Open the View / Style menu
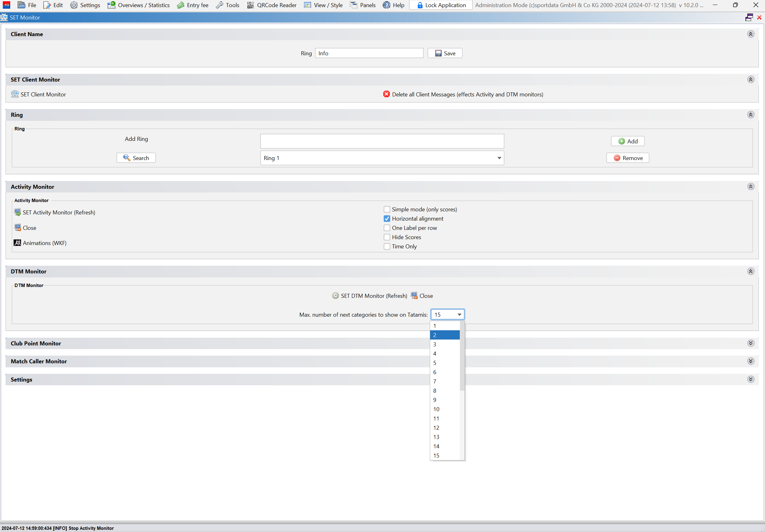Viewport: 765px width, 532px height. tap(323, 5)
